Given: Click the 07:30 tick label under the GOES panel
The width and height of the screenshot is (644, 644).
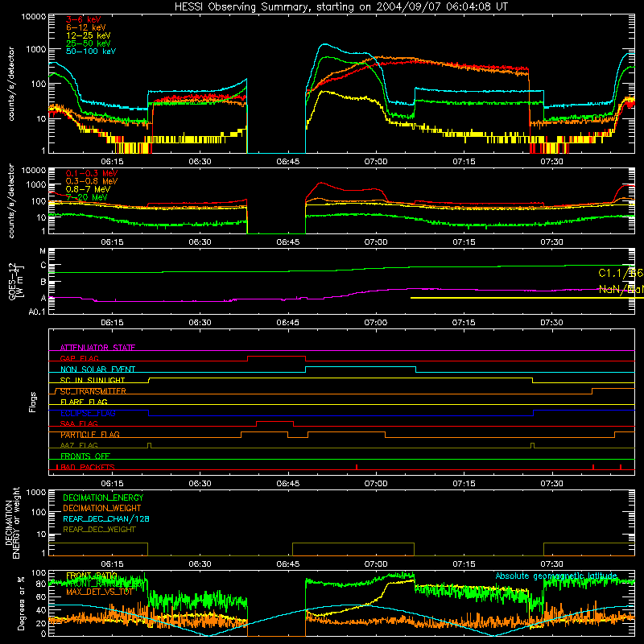Looking at the screenshot, I should (551, 323).
